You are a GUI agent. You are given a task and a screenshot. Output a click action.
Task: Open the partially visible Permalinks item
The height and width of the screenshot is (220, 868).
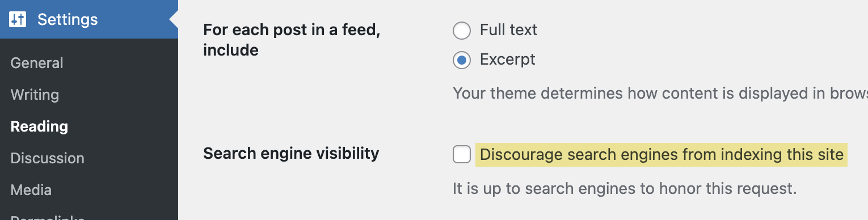tap(47, 217)
